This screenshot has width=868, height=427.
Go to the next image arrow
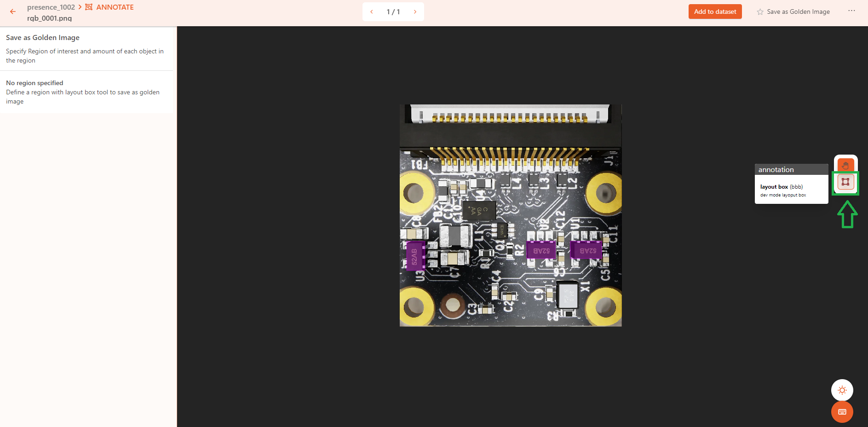tap(415, 12)
